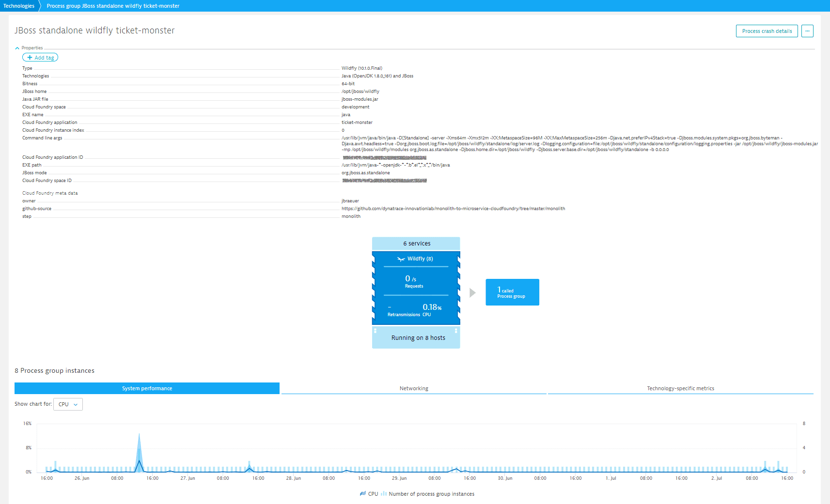Switch to Technology-specific metrics tab
Image resolution: width=830 pixels, height=504 pixels.
click(x=680, y=388)
